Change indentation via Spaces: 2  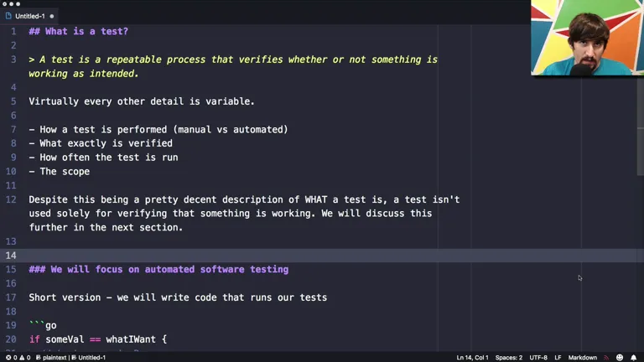coord(508,358)
